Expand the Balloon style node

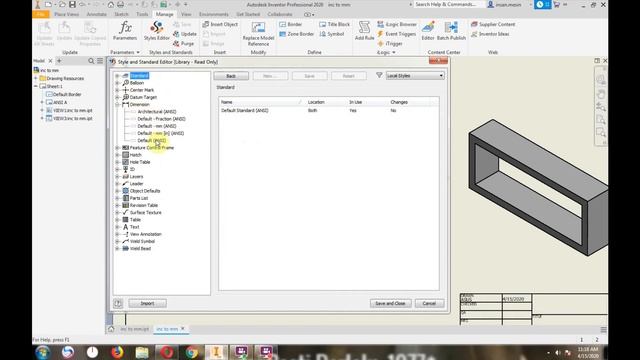click(x=117, y=83)
